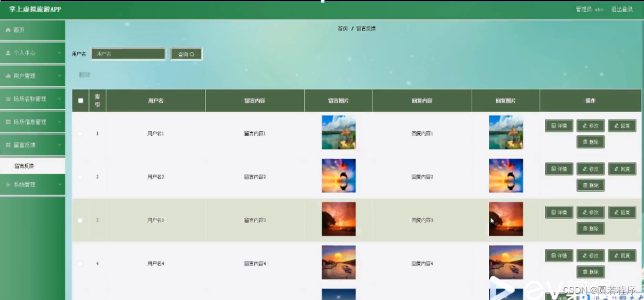Expand the 场所名称管理 chevron

pyautogui.click(x=59, y=99)
